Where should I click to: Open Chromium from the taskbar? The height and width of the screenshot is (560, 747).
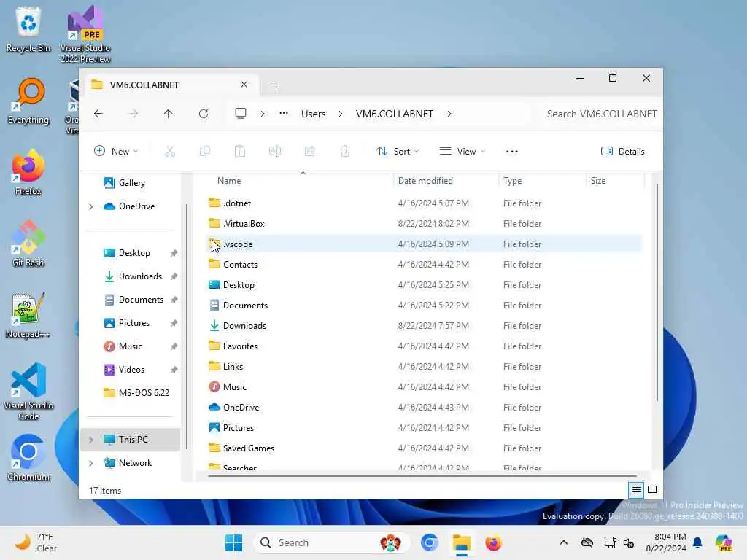coord(429,542)
